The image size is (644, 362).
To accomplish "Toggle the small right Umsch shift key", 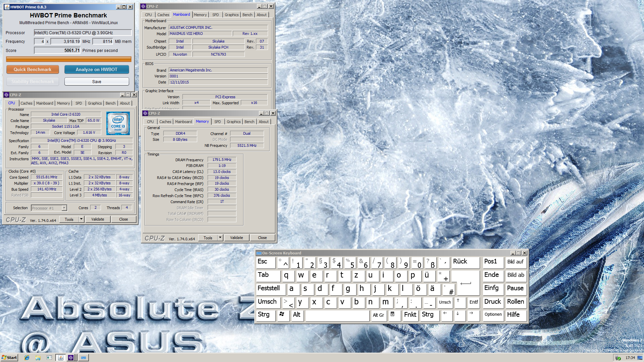I will click(x=445, y=302).
